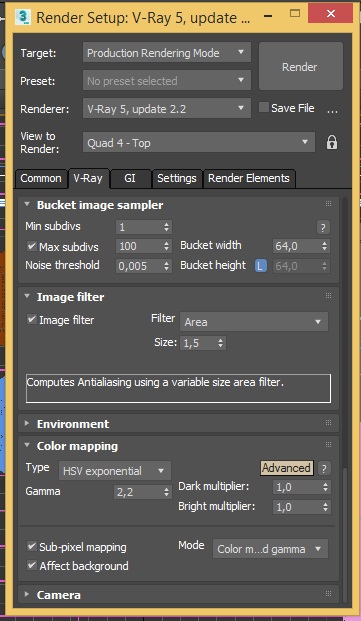This screenshot has height=621, width=361.
Task: Switch to the Common tab
Action: [41, 179]
